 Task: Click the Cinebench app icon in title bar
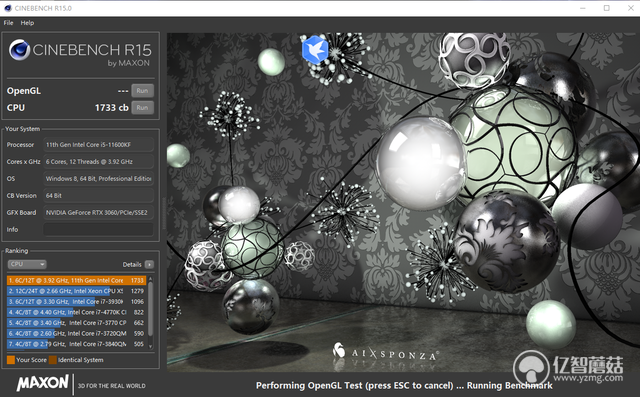pos(8,8)
